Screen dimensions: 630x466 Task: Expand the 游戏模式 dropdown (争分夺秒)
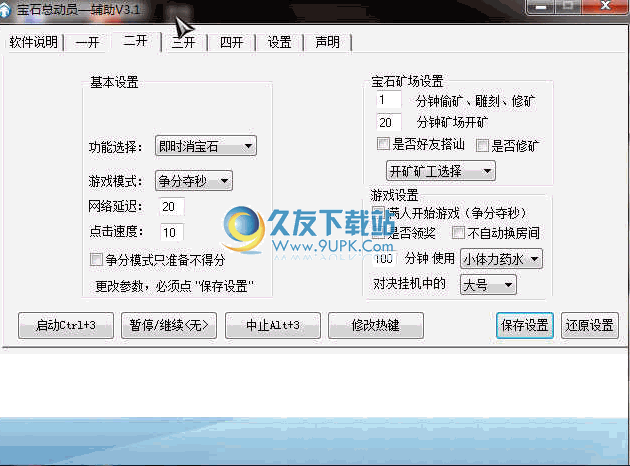coord(193,181)
